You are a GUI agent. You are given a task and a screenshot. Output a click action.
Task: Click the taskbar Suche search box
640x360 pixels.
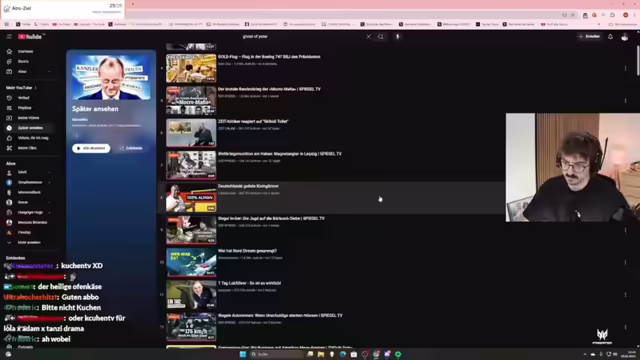click(277, 354)
